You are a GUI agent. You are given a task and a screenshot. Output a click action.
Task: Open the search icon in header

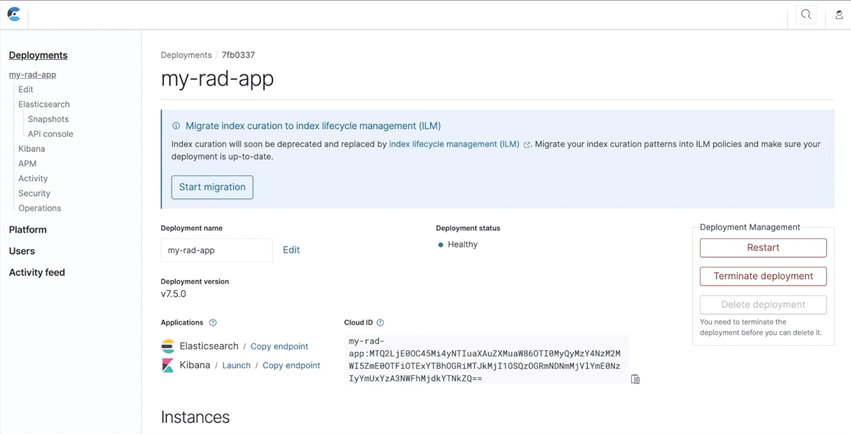point(806,15)
